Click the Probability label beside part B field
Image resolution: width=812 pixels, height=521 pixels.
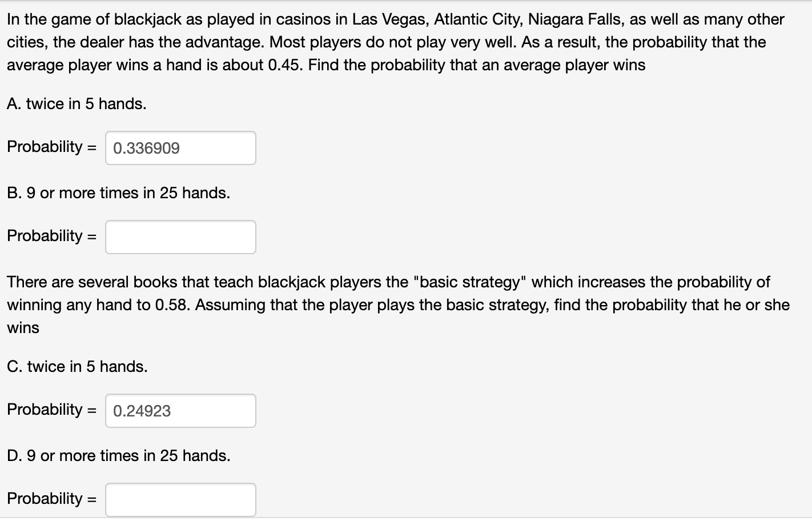[50, 235]
